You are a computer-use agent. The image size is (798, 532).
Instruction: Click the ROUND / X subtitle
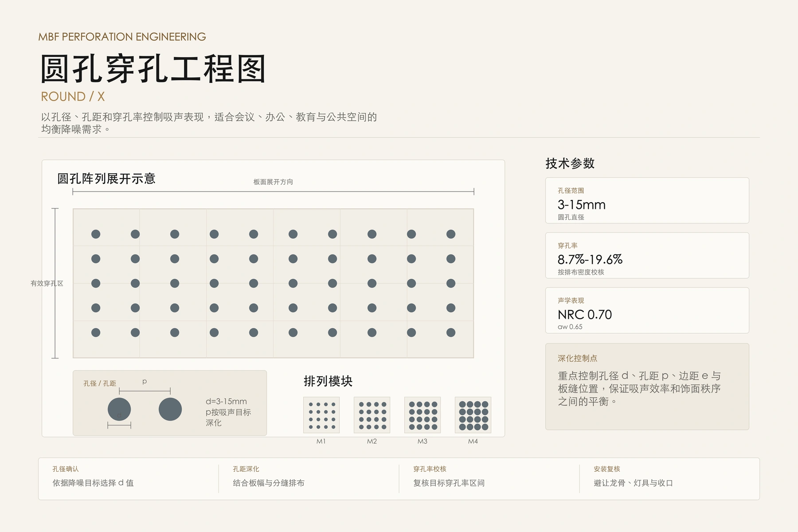click(x=73, y=97)
